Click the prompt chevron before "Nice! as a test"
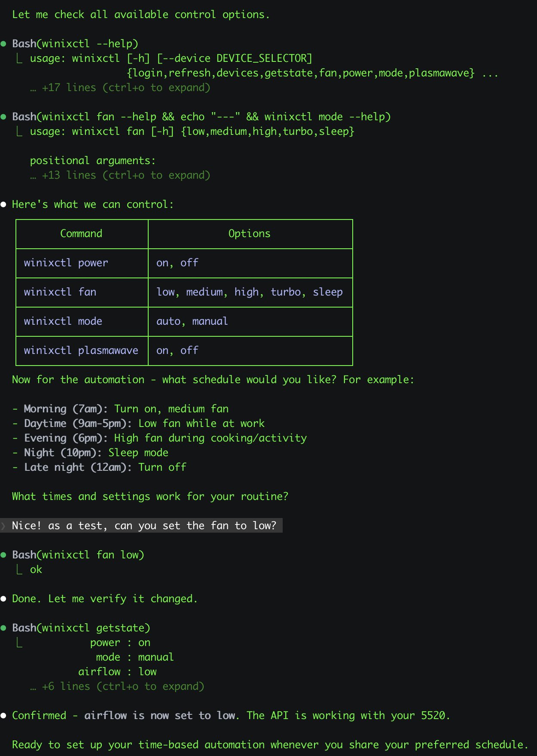Viewport: 537px width, 756px height. pos(3,526)
